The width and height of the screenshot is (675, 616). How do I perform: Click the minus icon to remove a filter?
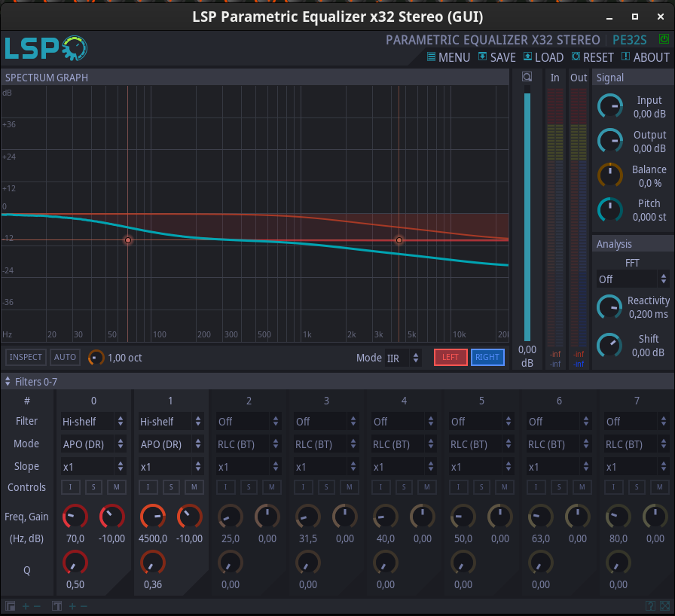coord(36,605)
